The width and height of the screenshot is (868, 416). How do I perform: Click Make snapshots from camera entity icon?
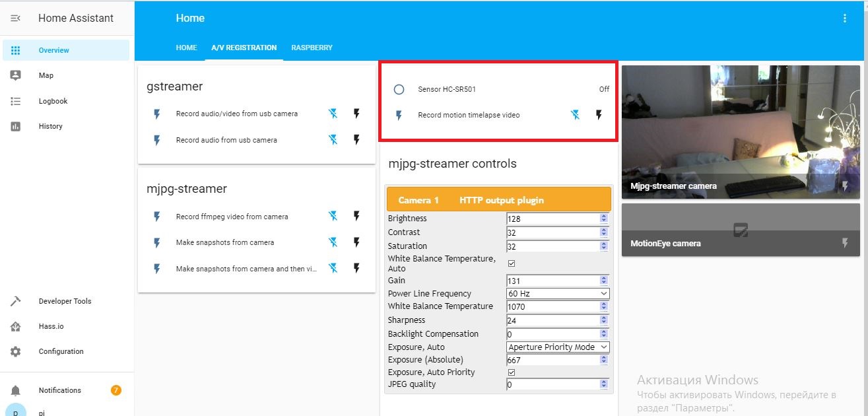pos(157,243)
